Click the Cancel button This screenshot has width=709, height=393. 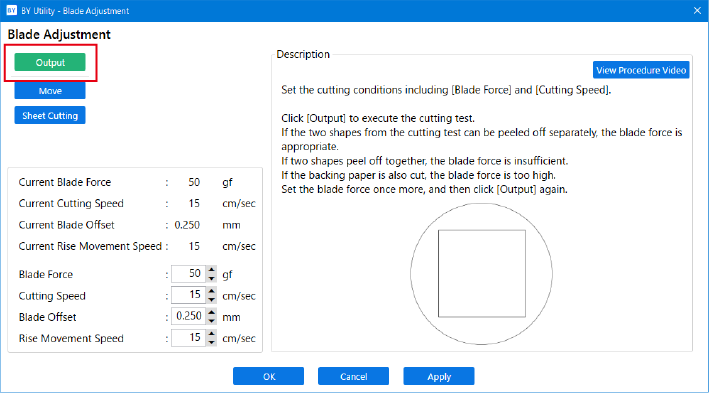(353, 376)
